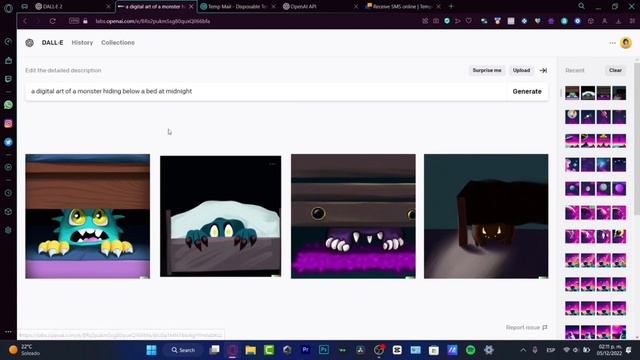Click the snapshot camera icon in toolbar

[436, 21]
